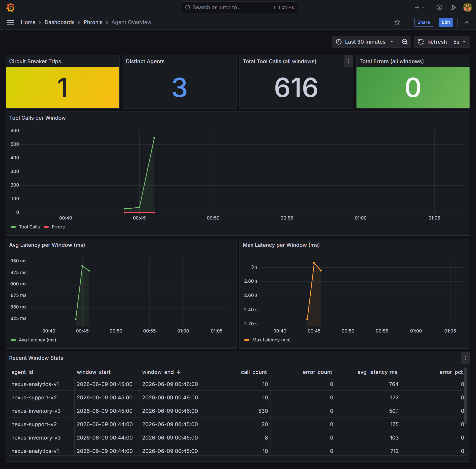
Task: Sort table by error_pct column
Action: pyautogui.click(x=451, y=372)
